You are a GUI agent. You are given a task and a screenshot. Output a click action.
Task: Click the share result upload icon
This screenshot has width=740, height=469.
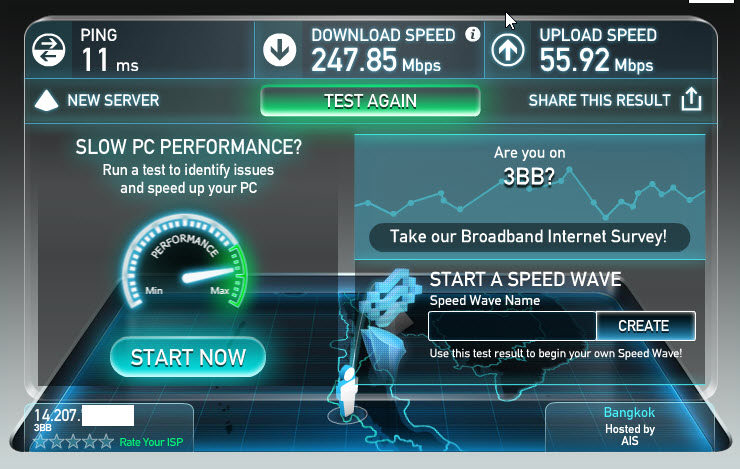click(x=691, y=99)
